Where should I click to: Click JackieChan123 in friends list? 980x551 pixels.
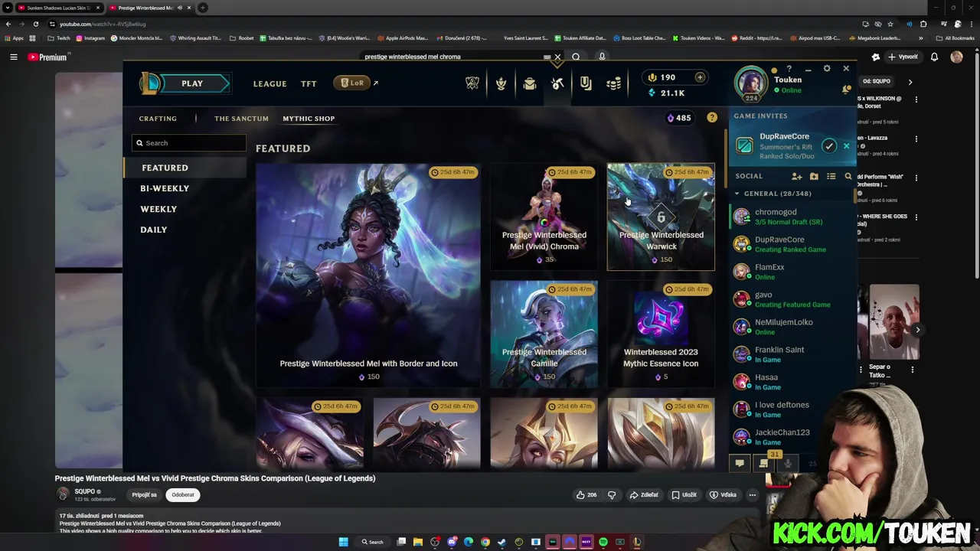[x=792, y=437]
